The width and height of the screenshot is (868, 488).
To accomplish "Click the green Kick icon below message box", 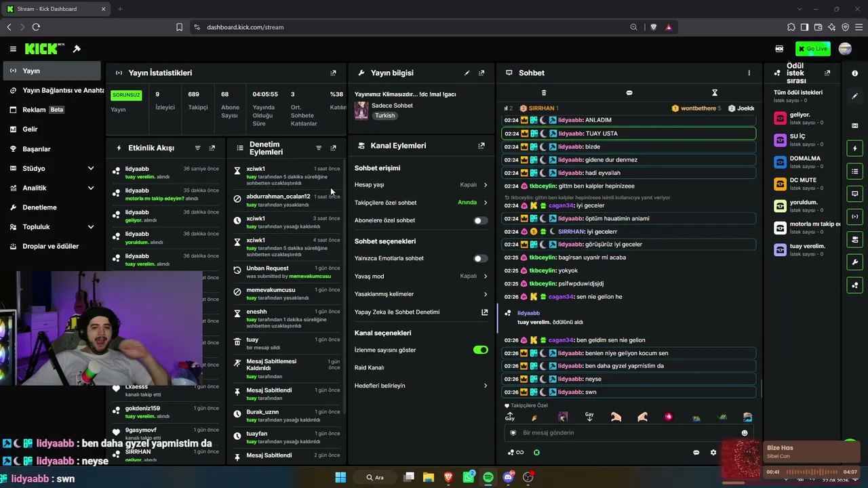I will point(536,452).
